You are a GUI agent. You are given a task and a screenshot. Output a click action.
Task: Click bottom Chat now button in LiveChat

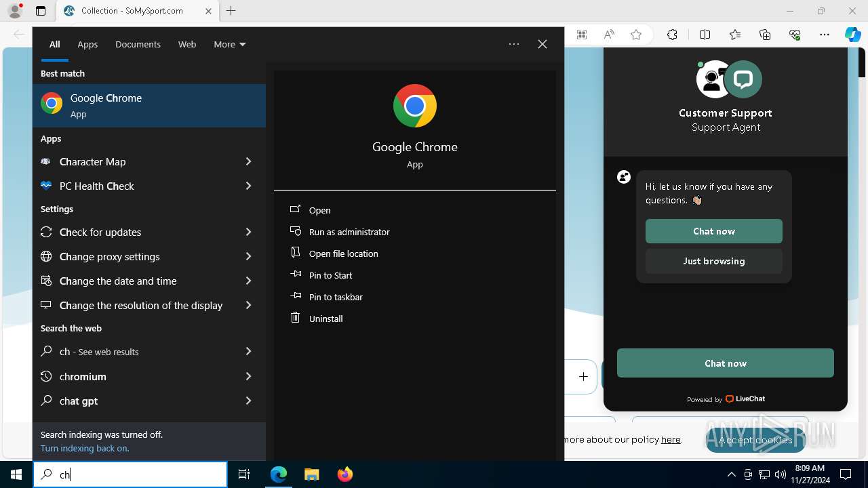click(726, 363)
